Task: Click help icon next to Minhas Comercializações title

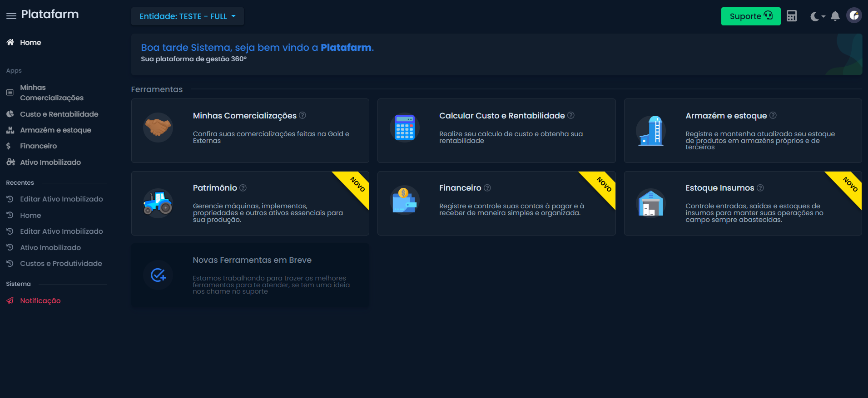Action: click(303, 115)
